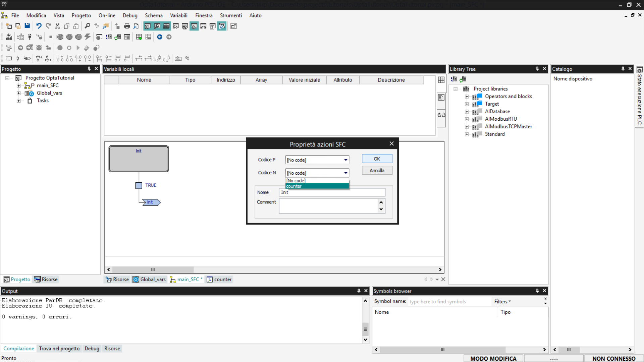Viewport: 644px width, 362px height.
Task: Click the Print icon in toolbar
Action: coord(127,26)
